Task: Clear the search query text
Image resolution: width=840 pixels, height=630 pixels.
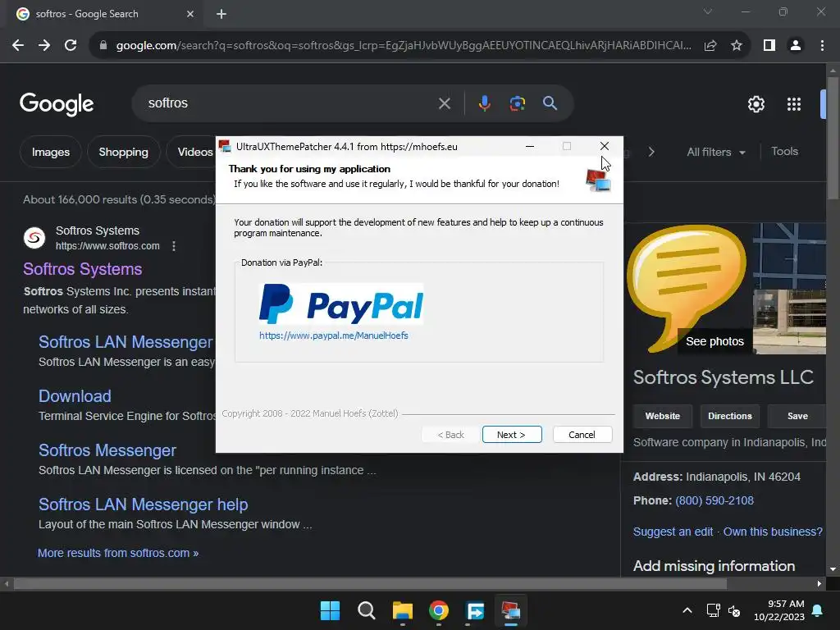Action: pyautogui.click(x=444, y=103)
